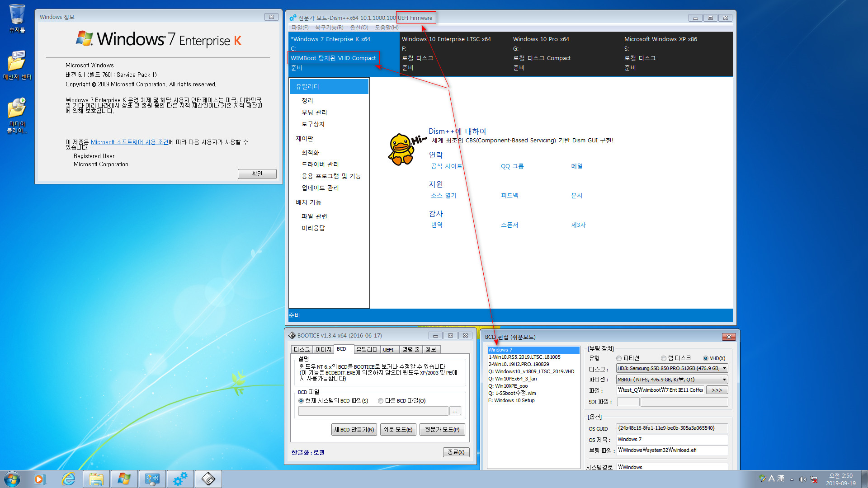Click 새 BCD 만들기(N) button
The width and height of the screenshot is (868, 488).
[x=354, y=429]
